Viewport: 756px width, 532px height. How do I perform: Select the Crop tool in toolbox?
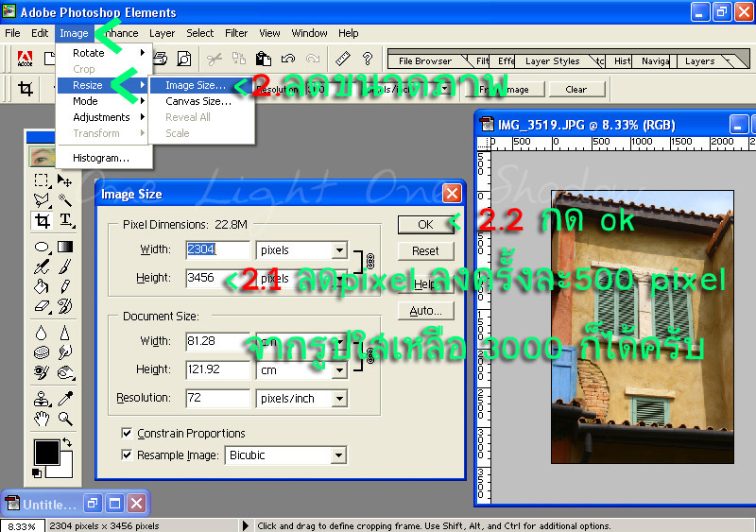coord(43,221)
